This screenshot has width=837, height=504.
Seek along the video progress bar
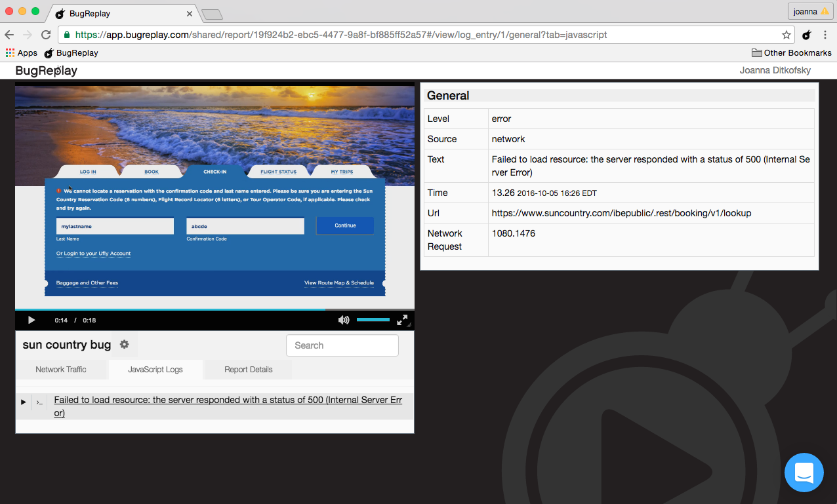tap(214, 309)
